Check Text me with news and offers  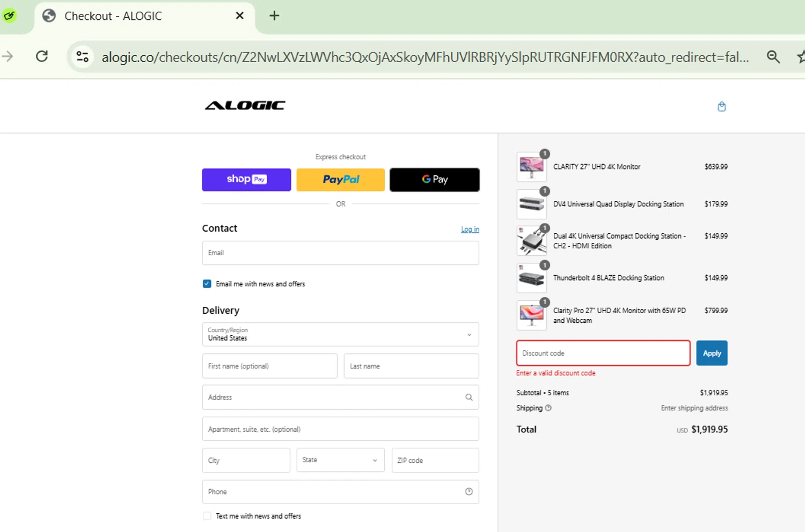[207, 516]
